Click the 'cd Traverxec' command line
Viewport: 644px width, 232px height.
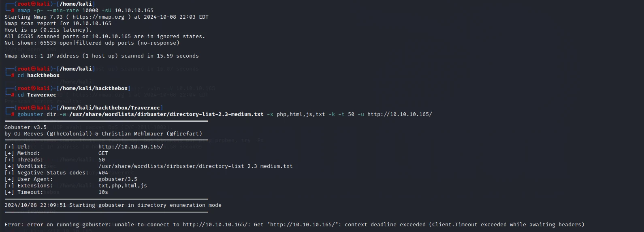pyautogui.click(x=37, y=95)
